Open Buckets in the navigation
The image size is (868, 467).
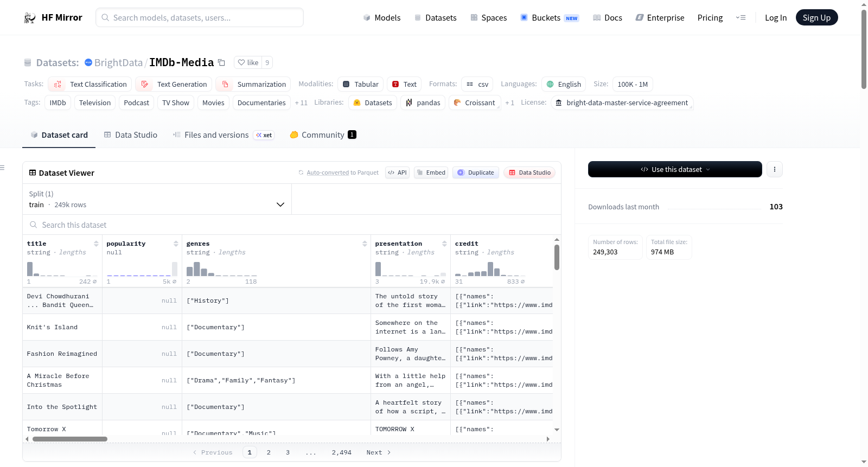click(550, 18)
